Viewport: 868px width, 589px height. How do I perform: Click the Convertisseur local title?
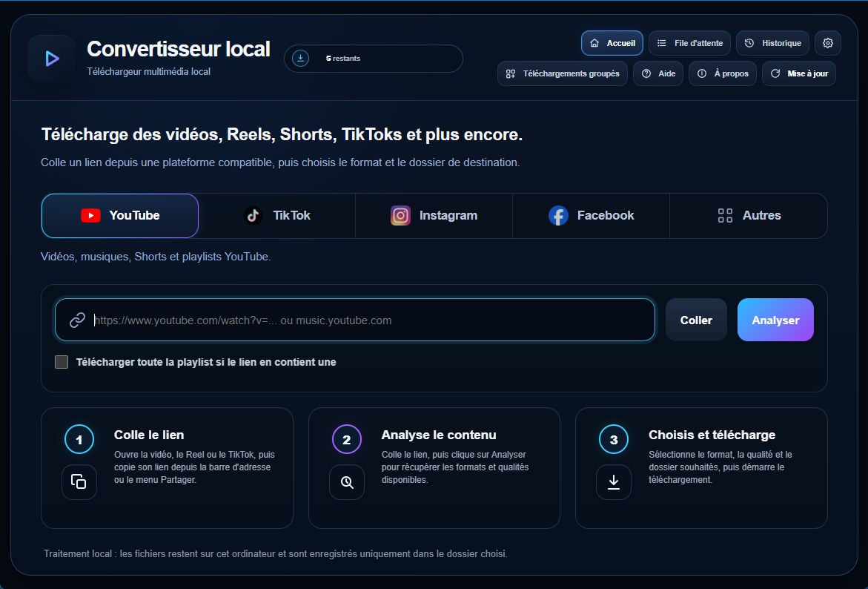click(x=179, y=49)
